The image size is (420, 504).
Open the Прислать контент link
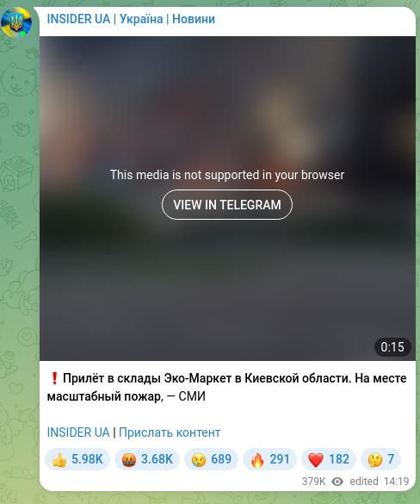[170, 432]
